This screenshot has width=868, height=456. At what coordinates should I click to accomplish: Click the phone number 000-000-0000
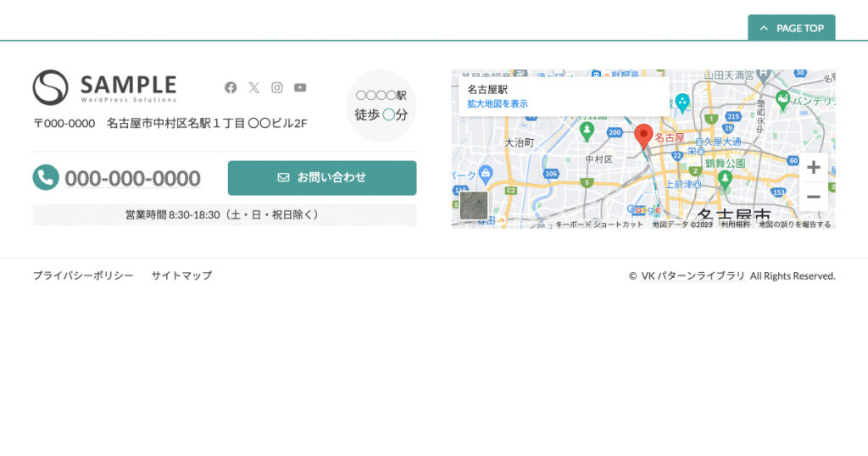pyautogui.click(x=132, y=179)
